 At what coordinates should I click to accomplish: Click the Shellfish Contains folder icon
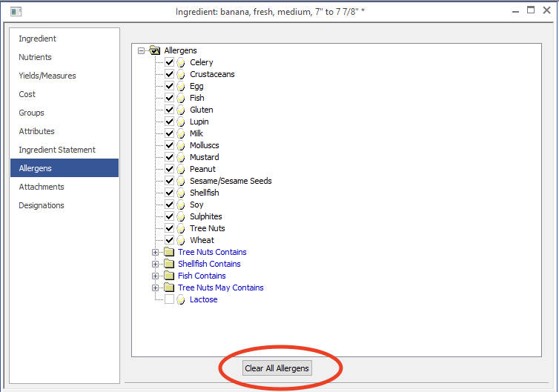coord(169,264)
